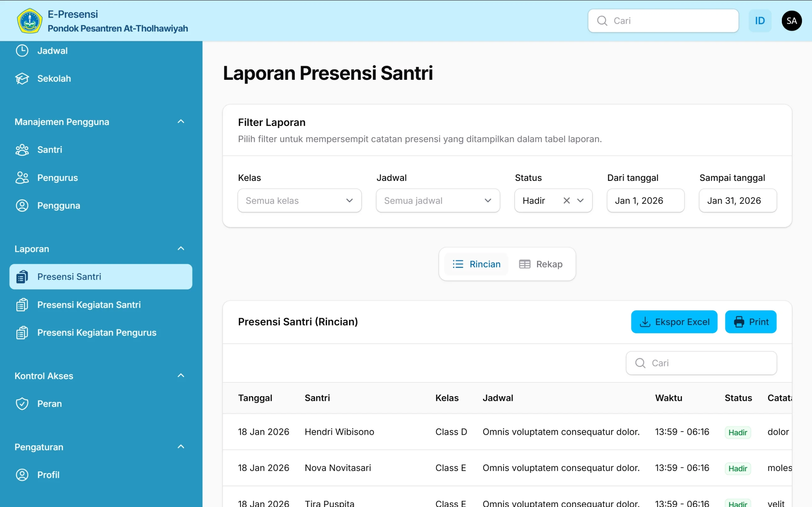Click the Pengguna profile icon
This screenshot has width=812, height=507.
point(22,205)
